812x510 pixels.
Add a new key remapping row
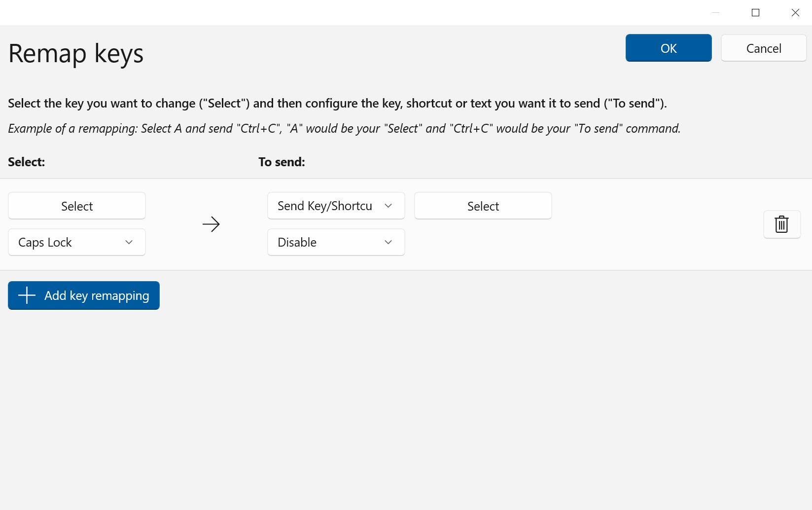(84, 295)
